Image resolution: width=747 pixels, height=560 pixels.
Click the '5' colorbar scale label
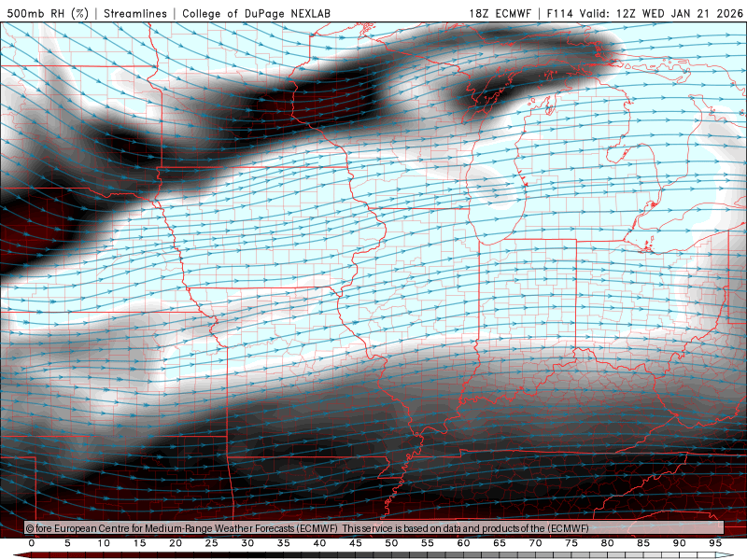tap(67, 543)
